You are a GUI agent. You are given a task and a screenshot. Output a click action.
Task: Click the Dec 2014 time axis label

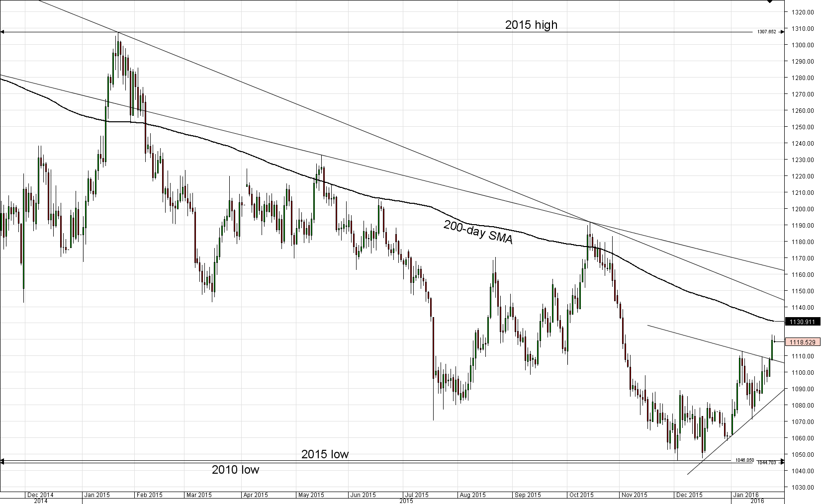coord(40,495)
